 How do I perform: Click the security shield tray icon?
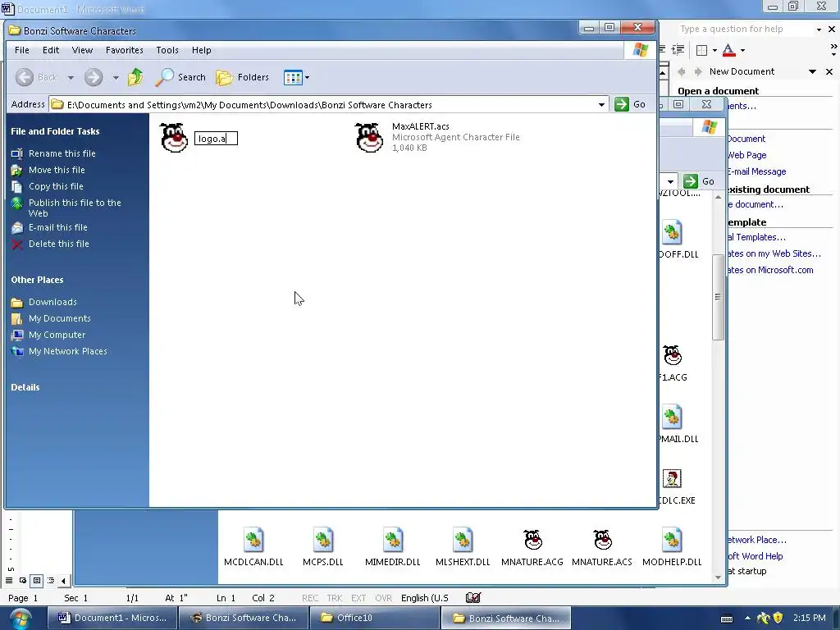tap(778, 619)
